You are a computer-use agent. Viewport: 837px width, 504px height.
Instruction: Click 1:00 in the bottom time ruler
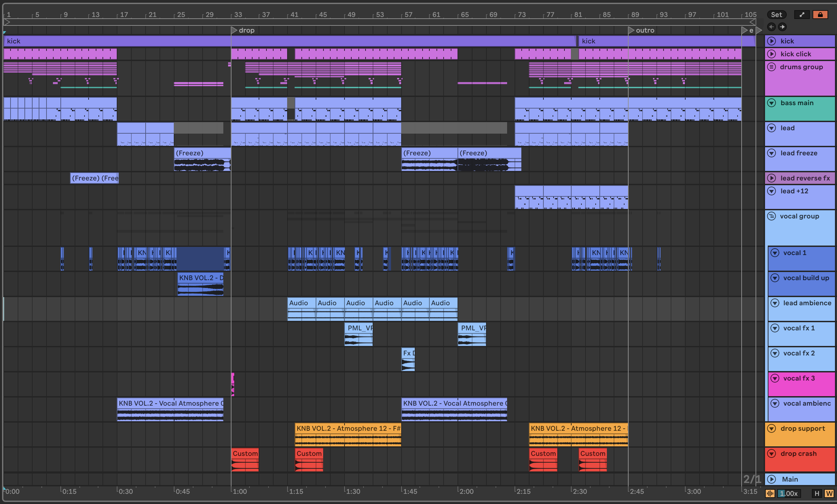[239, 491]
